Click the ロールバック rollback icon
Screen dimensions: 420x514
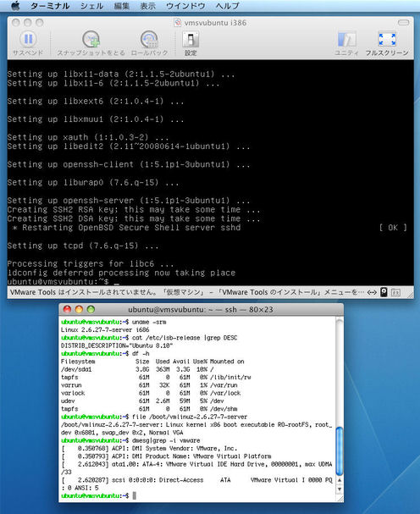pyautogui.click(x=149, y=39)
